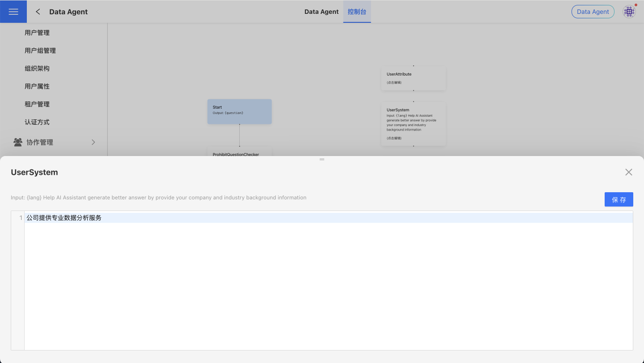Select the Data Agent tab

coord(321,12)
